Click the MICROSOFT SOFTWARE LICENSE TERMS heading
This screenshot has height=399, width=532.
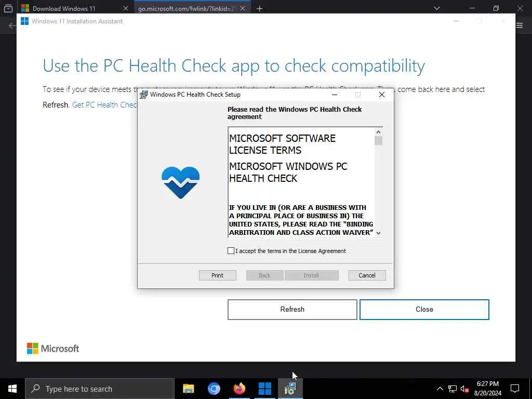(x=282, y=144)
